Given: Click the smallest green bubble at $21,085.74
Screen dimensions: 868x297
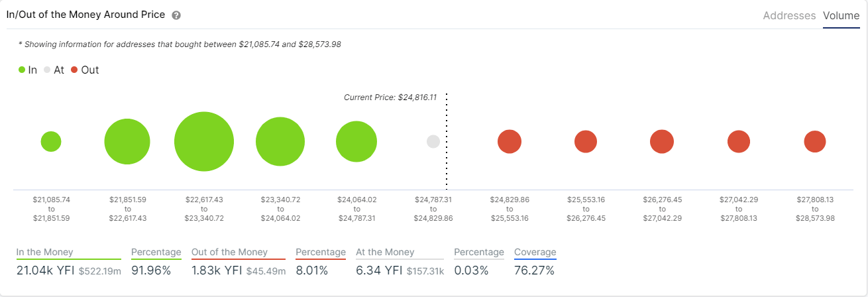Looking at the screenshot, I should tap(51, 141).
